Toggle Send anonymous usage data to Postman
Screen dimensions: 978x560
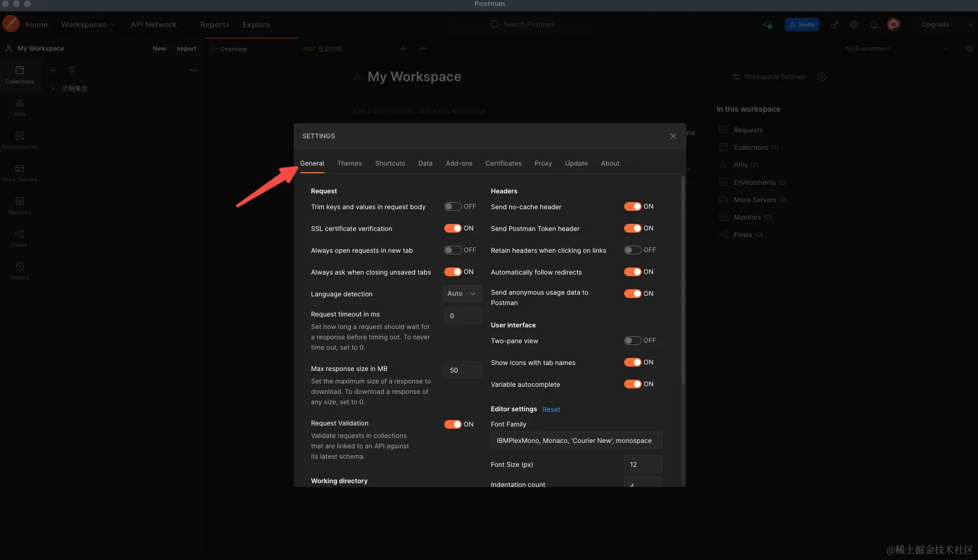[x=632, y=294]
